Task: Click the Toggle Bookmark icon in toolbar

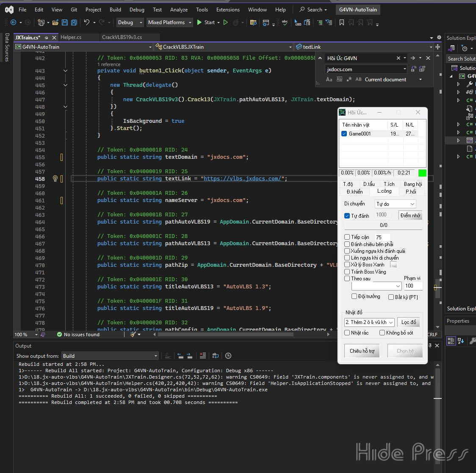Action: pos(341,22)
